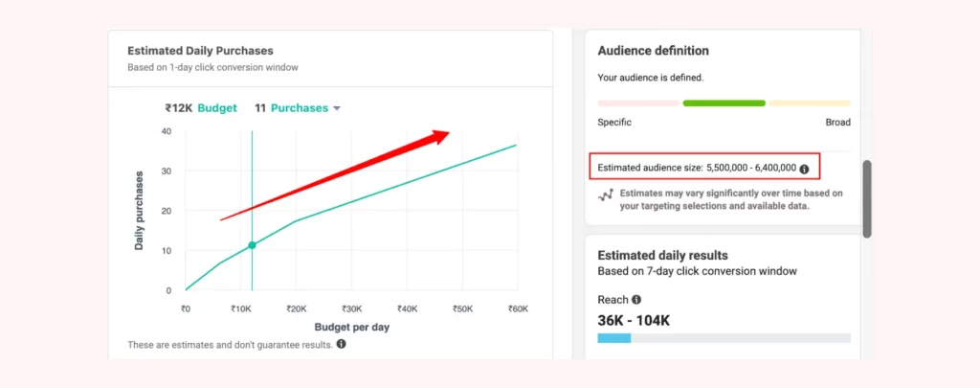Click the '₹0' x-axis tick label

pos(186,309)
